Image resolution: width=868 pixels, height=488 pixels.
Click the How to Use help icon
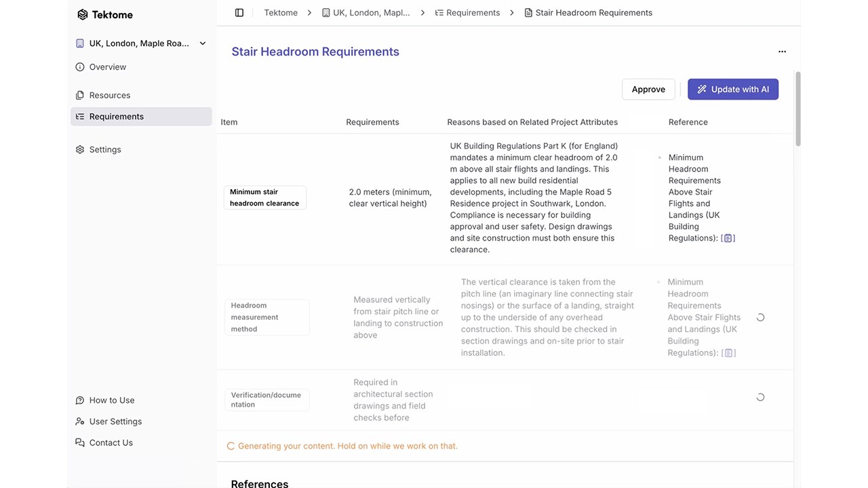(x=80, y=401)
